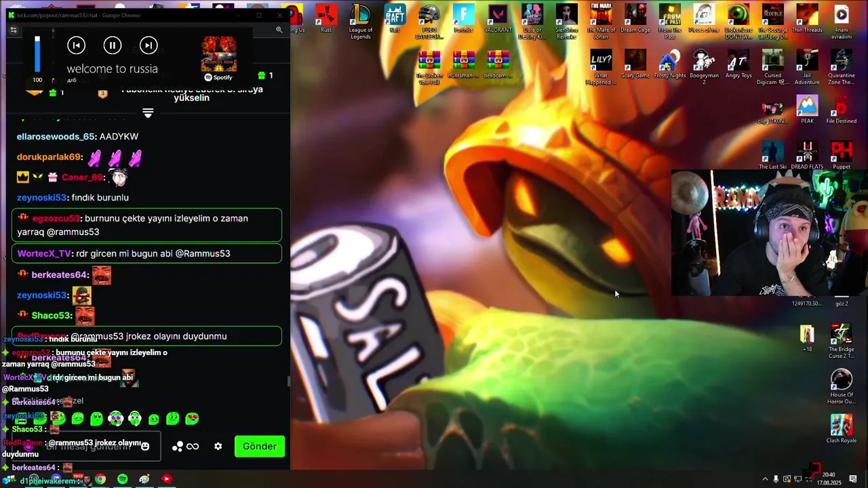Open Pieces of me desktop shortcut
The width and height of the screenshot is (868, 488).
pos(704,19)
